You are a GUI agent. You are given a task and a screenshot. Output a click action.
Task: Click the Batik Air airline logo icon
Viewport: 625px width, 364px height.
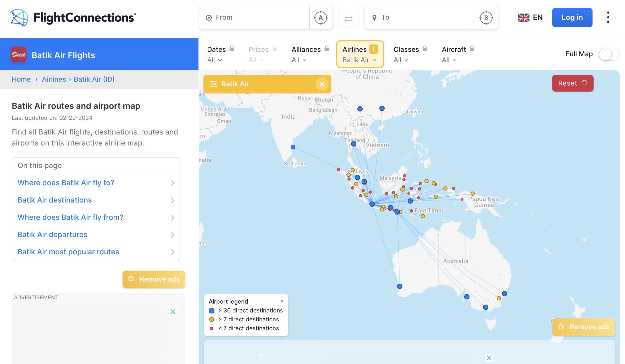coord(19,55)
